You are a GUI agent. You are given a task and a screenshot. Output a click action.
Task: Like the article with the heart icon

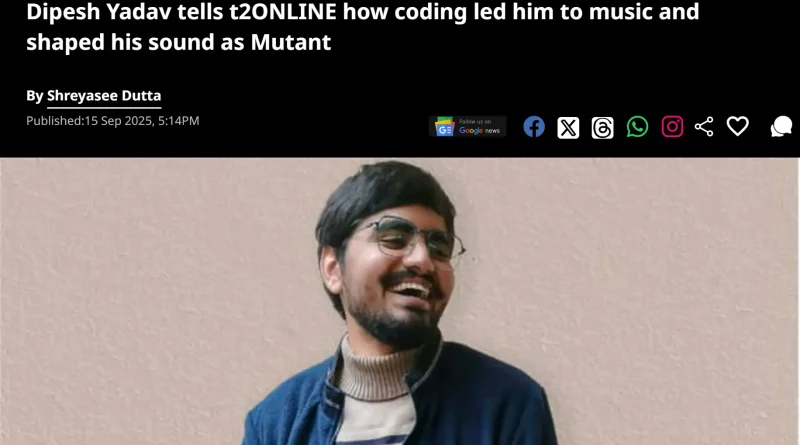pos(737,126)
